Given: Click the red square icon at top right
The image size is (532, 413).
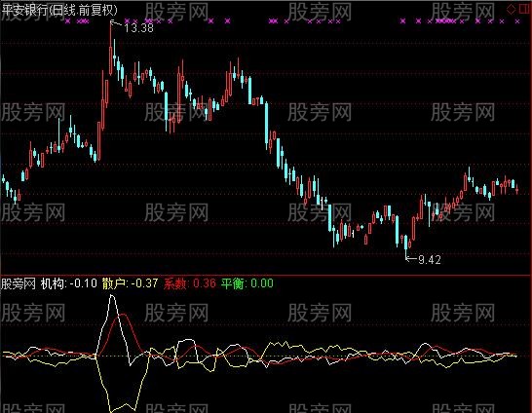Looking at the screenshot, I should coord(524,9).
